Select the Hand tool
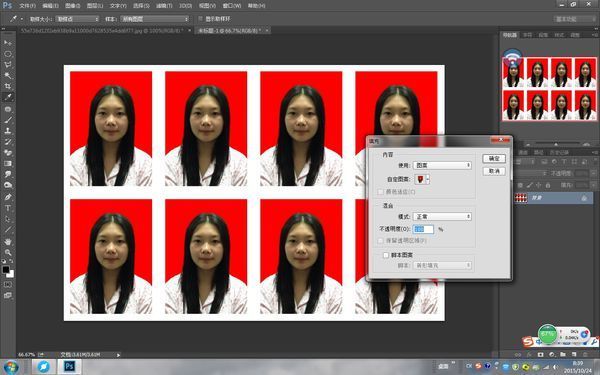Screen dimensions: 600x375 [8, 241]
